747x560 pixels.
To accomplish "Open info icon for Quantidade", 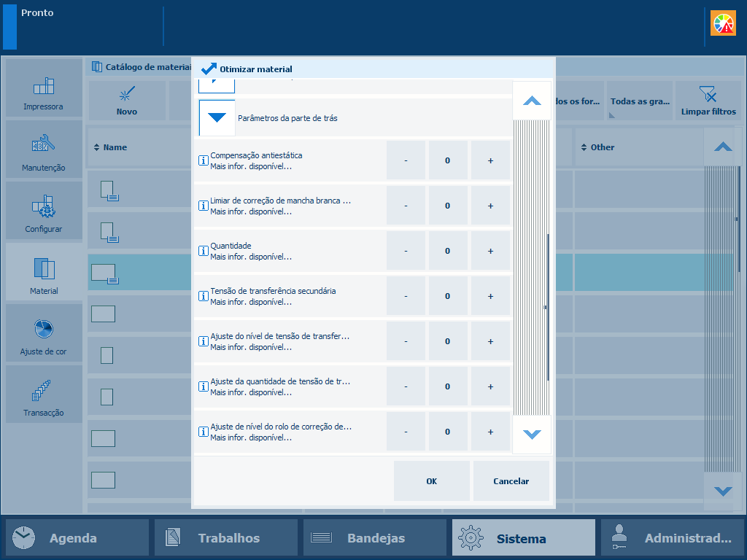I will click(203, 251).
